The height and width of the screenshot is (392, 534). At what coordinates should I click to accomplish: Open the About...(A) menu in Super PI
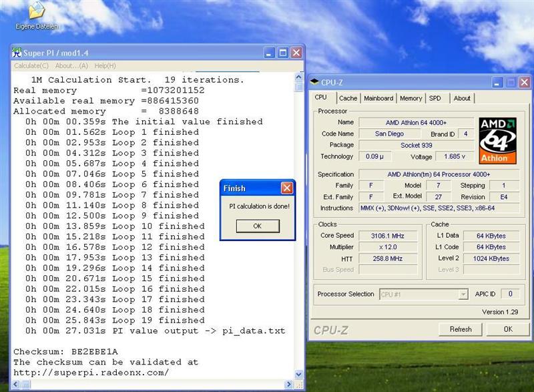coord(71,65)
